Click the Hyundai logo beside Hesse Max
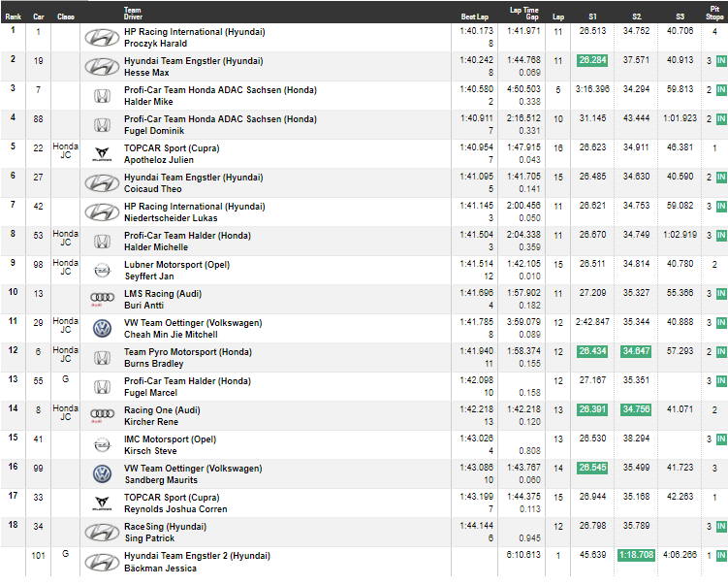The image size is (728, 585). point(102,67)
